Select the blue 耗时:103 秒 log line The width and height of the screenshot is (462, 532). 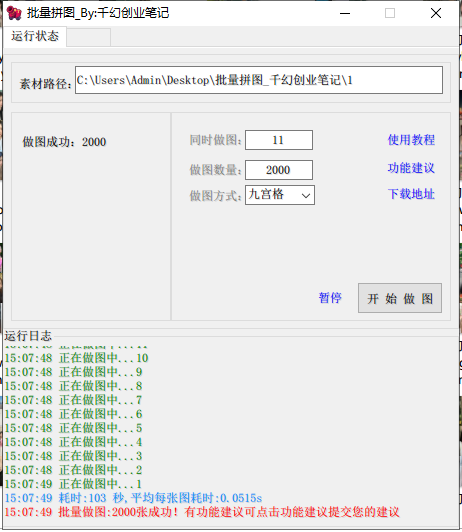133,498
